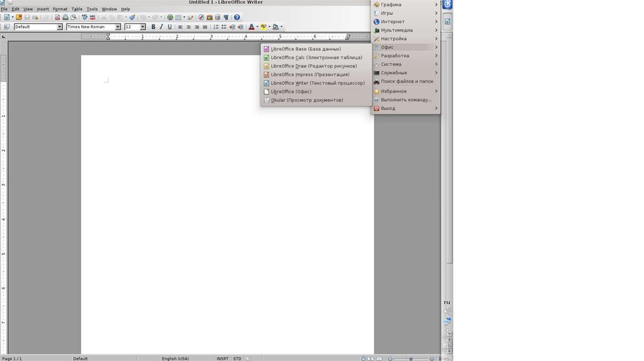Image resolution: width=644 pixels, height=361 pixels.
Task: Open the highlighting color dropdown arrow
Action: coord(269,26)
